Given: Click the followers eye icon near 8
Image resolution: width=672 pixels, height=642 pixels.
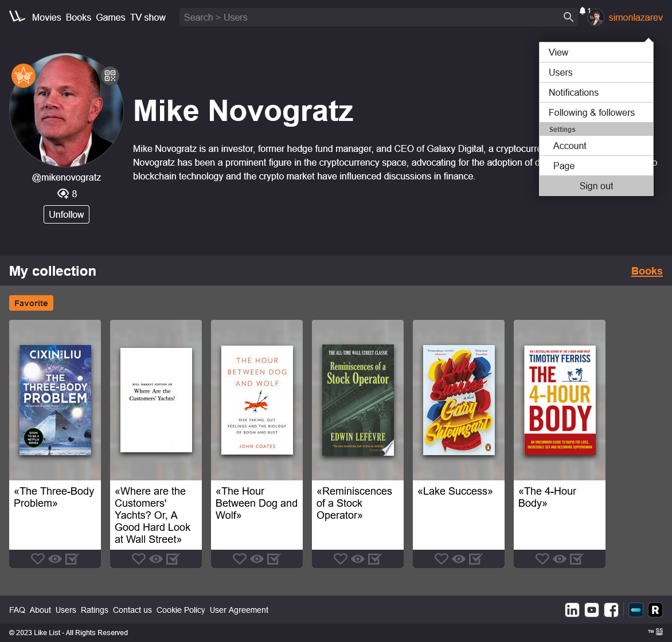Looking at the screenshot, I should click(63, 194).
